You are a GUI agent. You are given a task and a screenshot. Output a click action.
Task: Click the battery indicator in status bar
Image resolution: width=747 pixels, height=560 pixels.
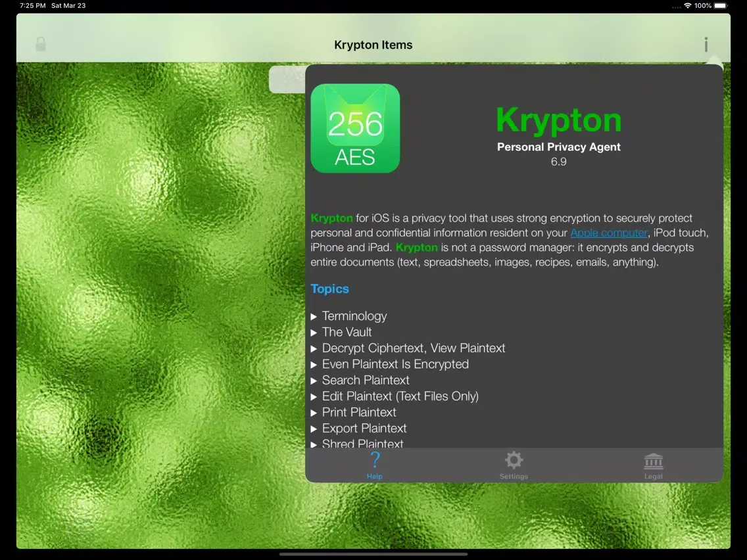tap(721, 6)
